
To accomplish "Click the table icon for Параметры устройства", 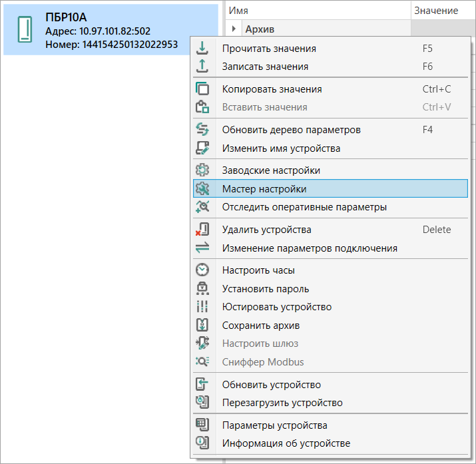I will pyautogui.click(x=202, y=425).
